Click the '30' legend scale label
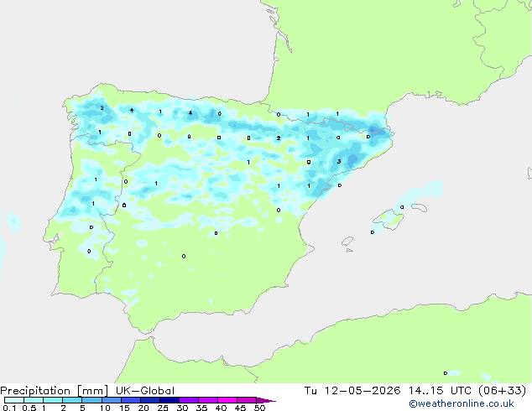The height and width of the screenshot is (411, 532). [x=182, y=408]
